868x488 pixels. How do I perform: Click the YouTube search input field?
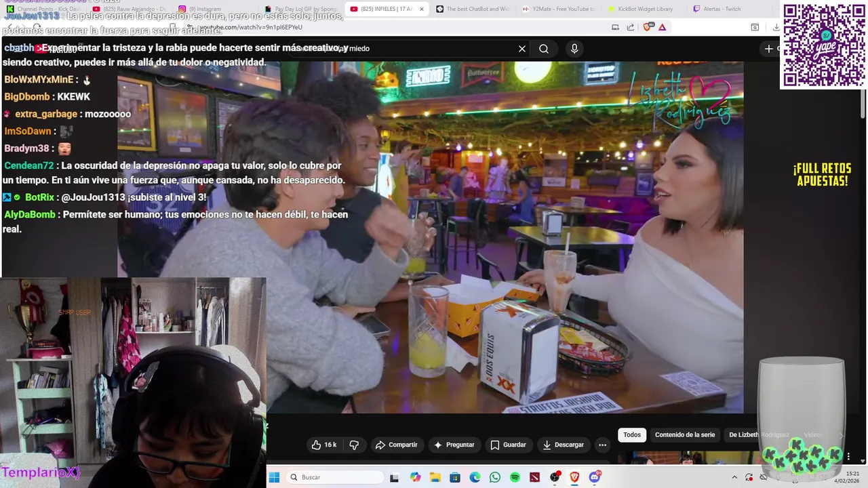click(407, 49)
